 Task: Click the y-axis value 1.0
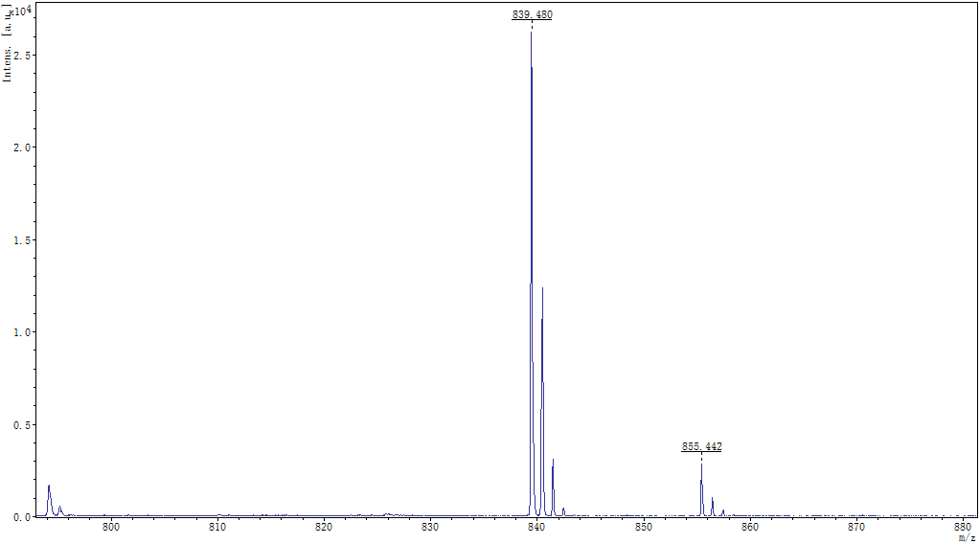pyautogui.click(x=21, y=332)
